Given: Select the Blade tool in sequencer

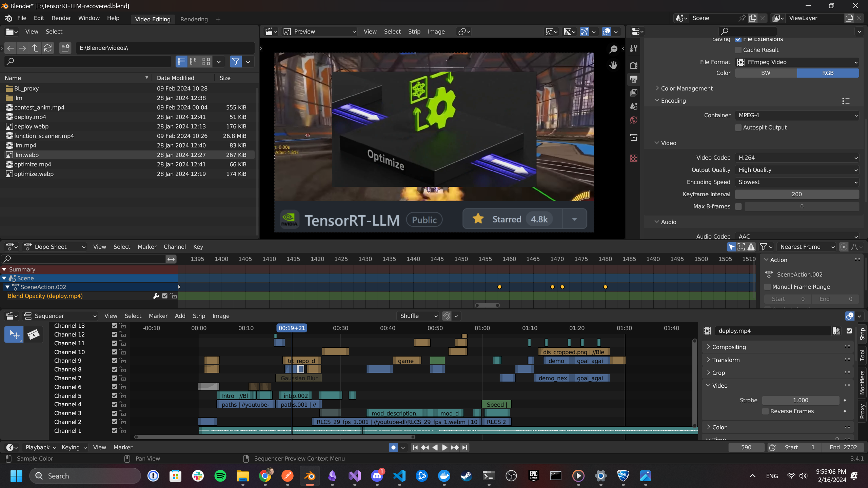Looking at the screenshot, I should click(x=33, y=334).
